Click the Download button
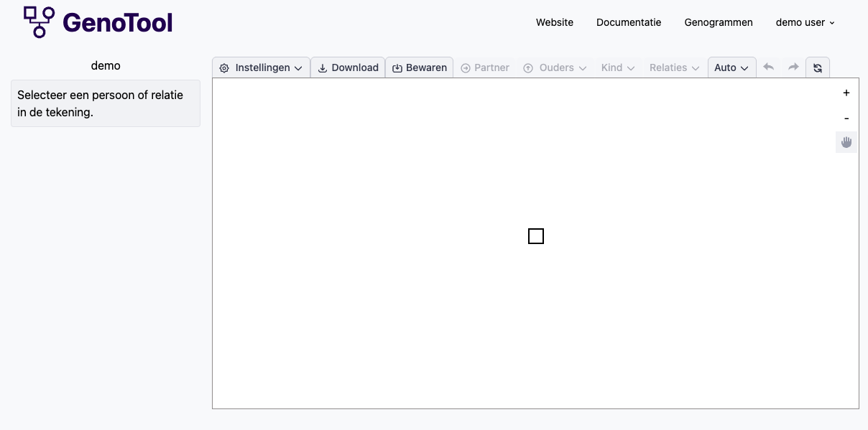Viewport: 868px width, 430px height. [x=348, y=67]
